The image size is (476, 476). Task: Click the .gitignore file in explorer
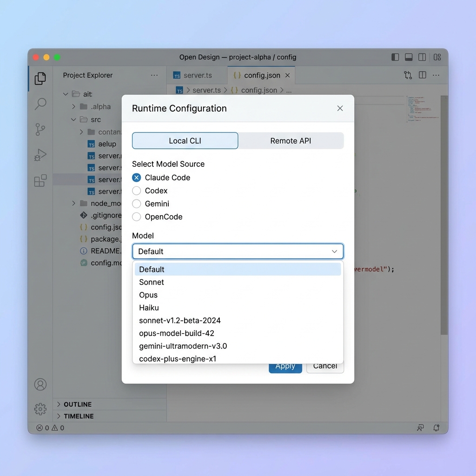pyautogui.click(x=100, y=215)
